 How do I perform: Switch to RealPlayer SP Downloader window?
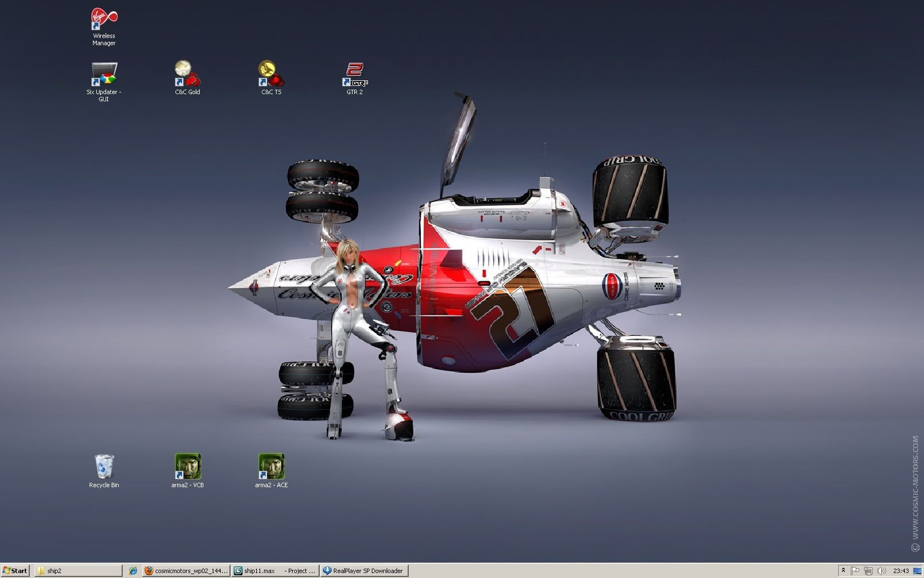click(364, 571)
